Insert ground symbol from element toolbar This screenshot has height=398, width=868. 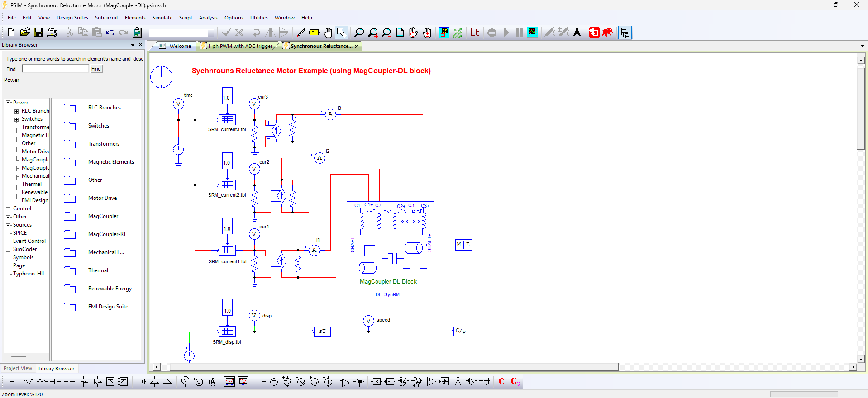tap(12, 382)
